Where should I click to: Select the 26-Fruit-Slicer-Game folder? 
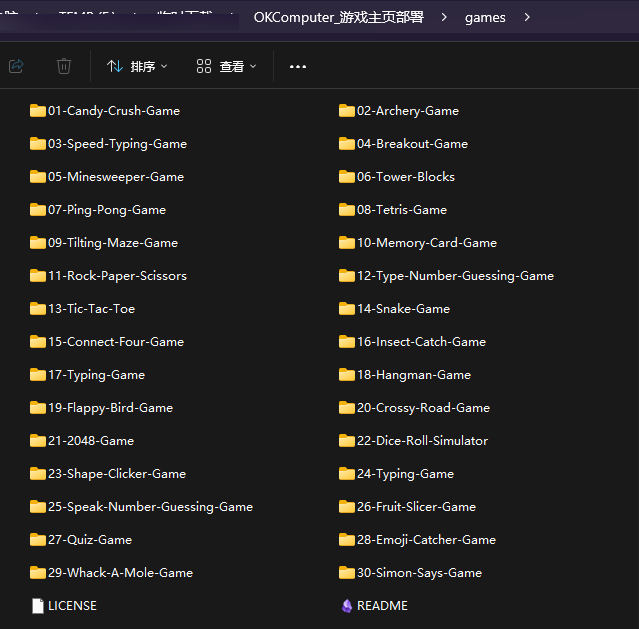416,507
